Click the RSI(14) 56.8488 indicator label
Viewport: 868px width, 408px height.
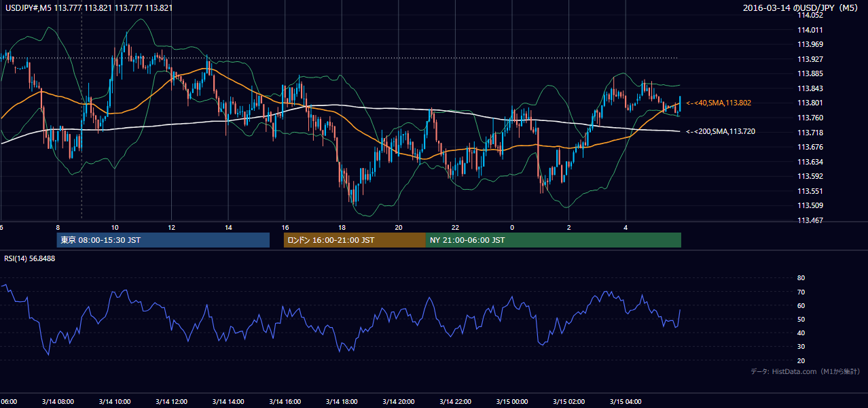(x=30, y=258)
